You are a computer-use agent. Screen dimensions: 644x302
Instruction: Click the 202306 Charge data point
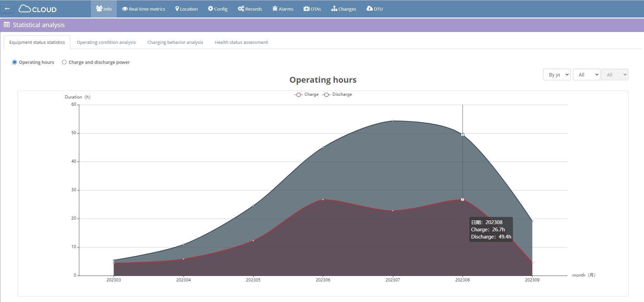[323, 199]
